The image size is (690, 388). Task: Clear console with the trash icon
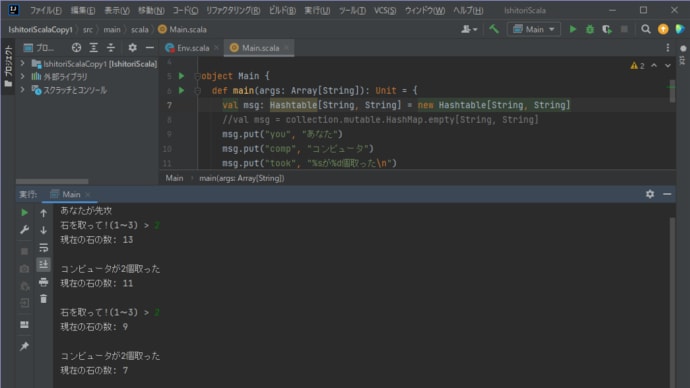43,299
